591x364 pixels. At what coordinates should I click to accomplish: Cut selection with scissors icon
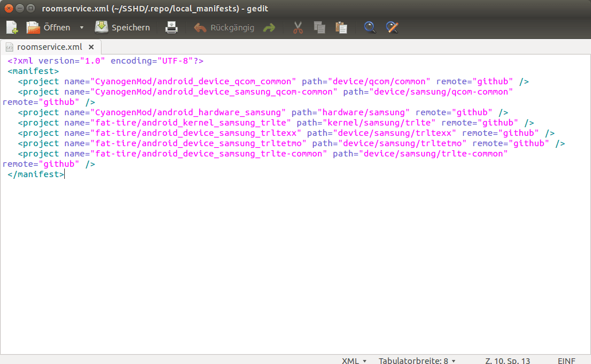[298, 28]
